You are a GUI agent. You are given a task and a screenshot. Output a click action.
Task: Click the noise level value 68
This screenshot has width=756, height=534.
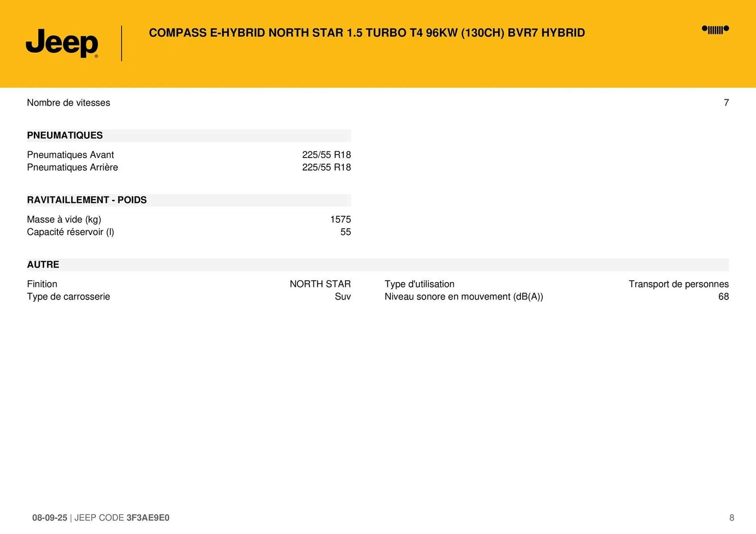[x=723, y=296]
